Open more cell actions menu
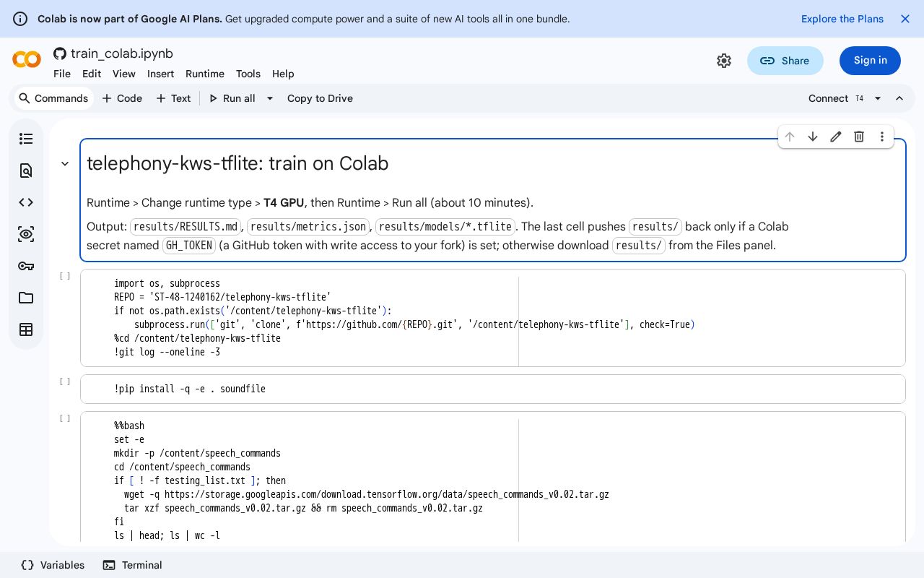Viewport: 924px width, 578px height. point(882,137)
